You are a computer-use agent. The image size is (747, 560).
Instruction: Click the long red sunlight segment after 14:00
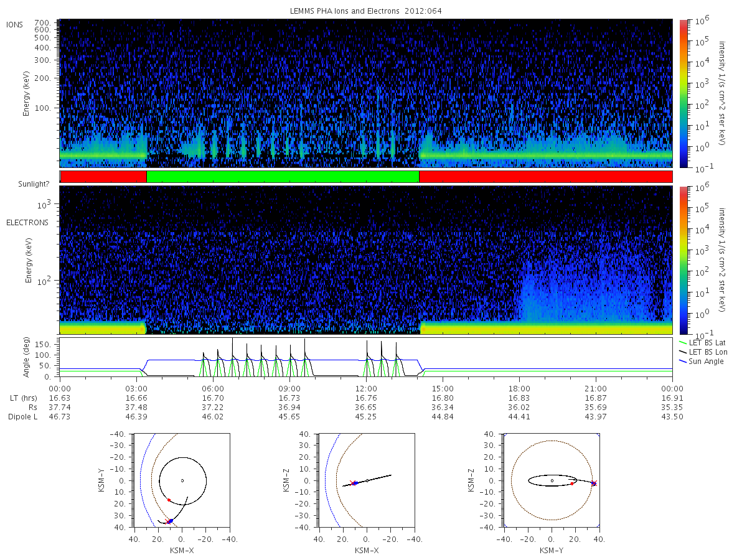click(546, 177)
